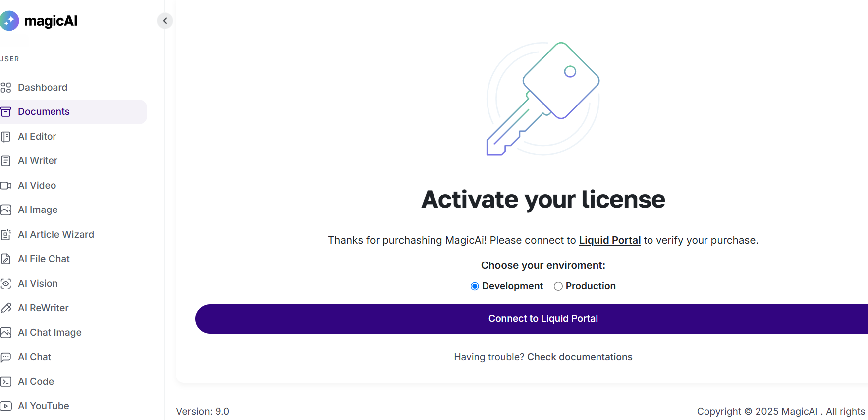Open the Check documentations link
Screen dimensions: 868x420
(x=580, y=357)
